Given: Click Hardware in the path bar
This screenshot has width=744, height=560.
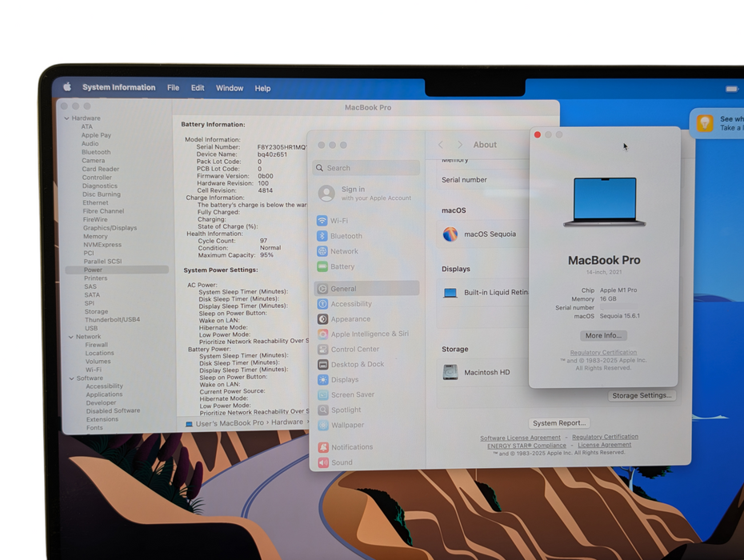Looking at the screenshot, I should 287,422.
